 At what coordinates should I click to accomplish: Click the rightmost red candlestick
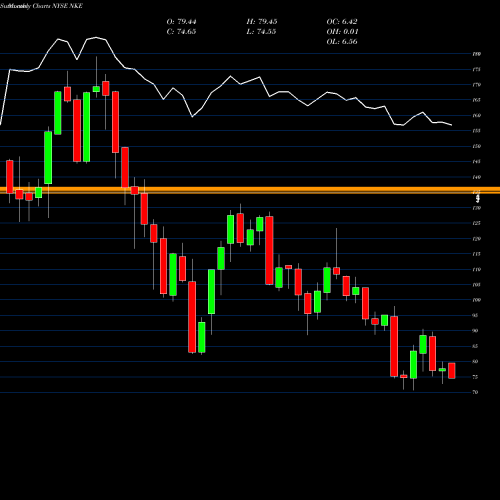tap(452, 370)
